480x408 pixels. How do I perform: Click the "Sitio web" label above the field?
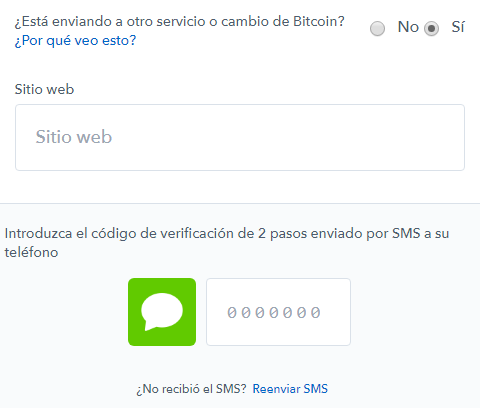pos(44,89)
